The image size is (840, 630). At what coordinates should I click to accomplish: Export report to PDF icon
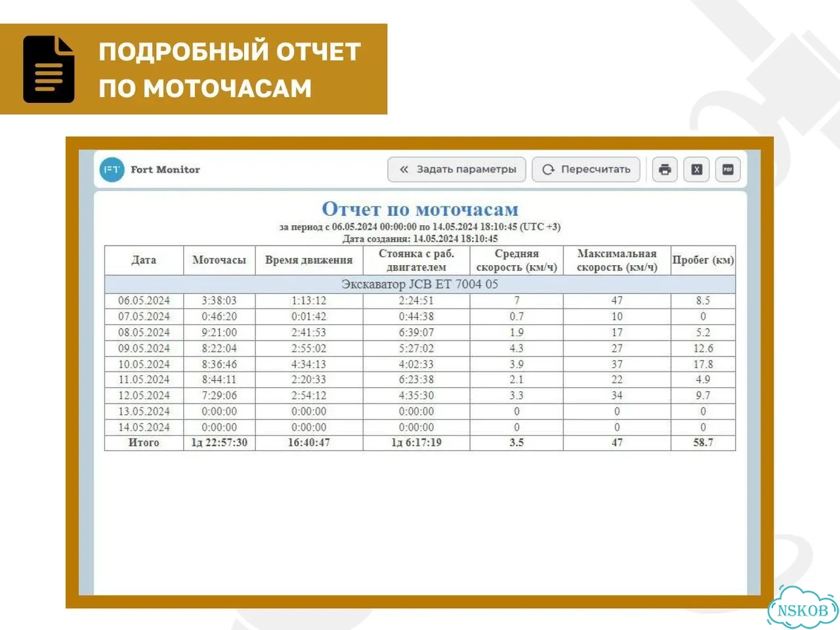728,169
